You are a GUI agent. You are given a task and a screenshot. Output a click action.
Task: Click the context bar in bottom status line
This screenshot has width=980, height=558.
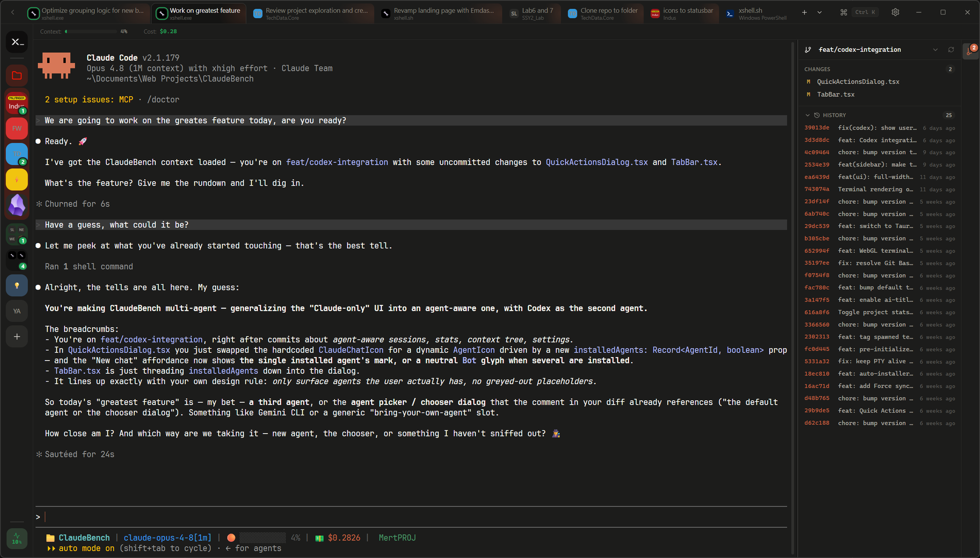[x=263, y=538]
